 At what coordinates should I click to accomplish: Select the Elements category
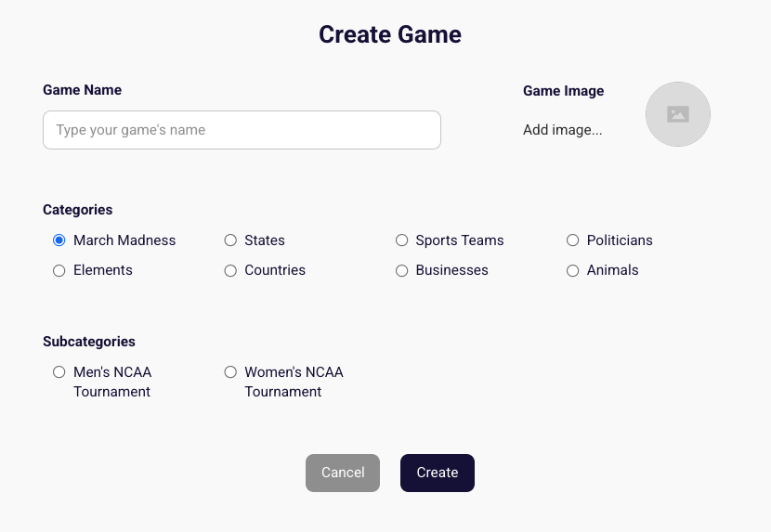tap(59, 270)
